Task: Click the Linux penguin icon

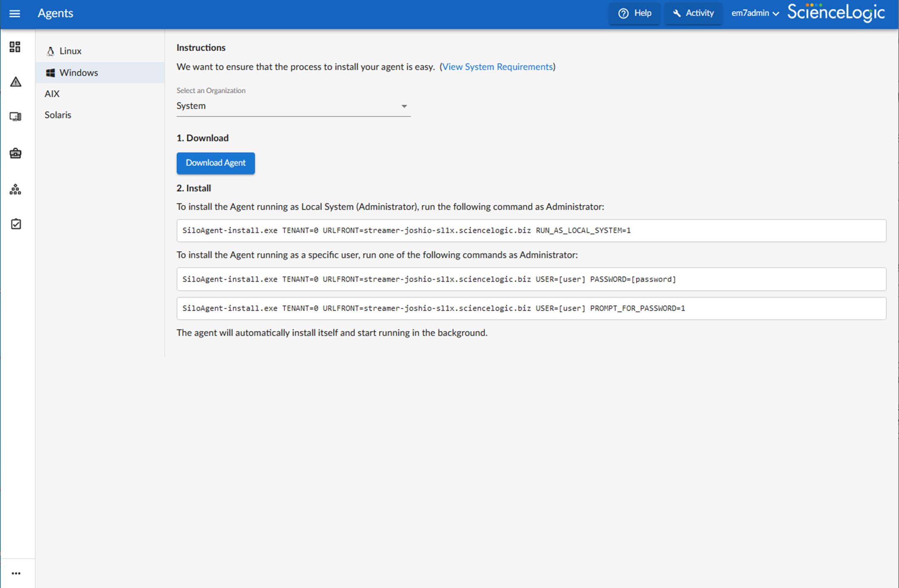Action: [x=50, y=51]
